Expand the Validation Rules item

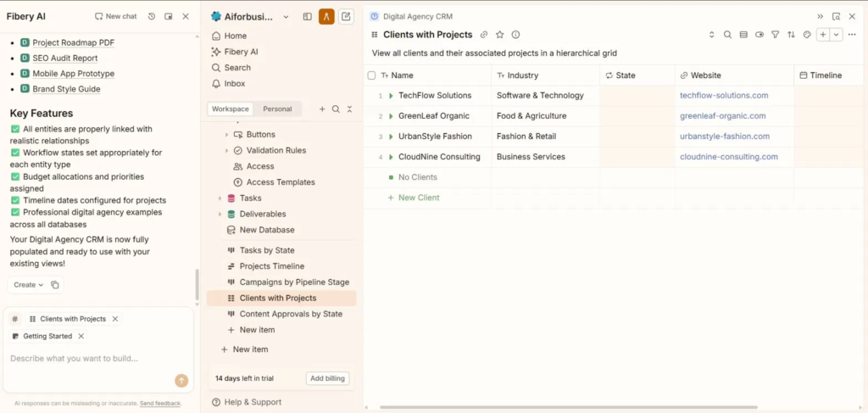click(226, 151)
